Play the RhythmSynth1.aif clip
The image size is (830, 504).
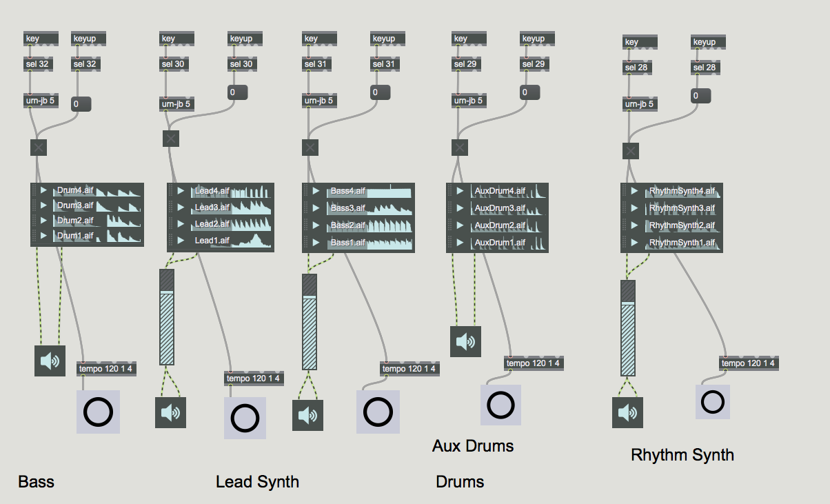pyautogui.click(x=634, y=242)
